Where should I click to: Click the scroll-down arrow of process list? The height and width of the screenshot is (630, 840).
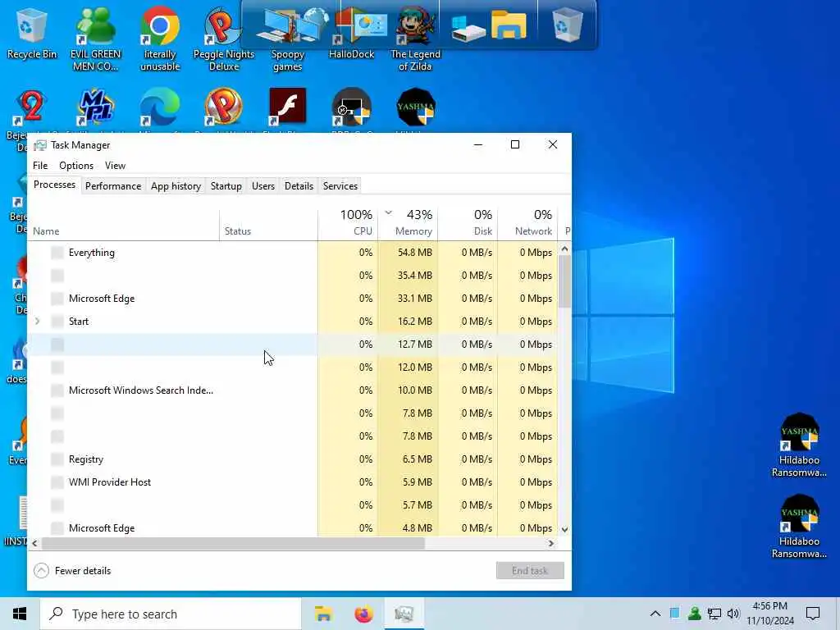pyautogui.click(x=564, y=529)
